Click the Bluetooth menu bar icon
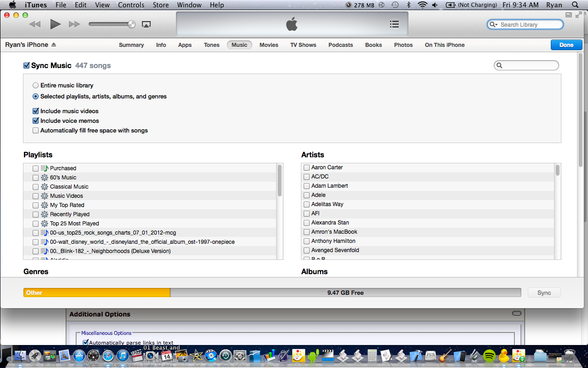588x368 pixels. 408,5
